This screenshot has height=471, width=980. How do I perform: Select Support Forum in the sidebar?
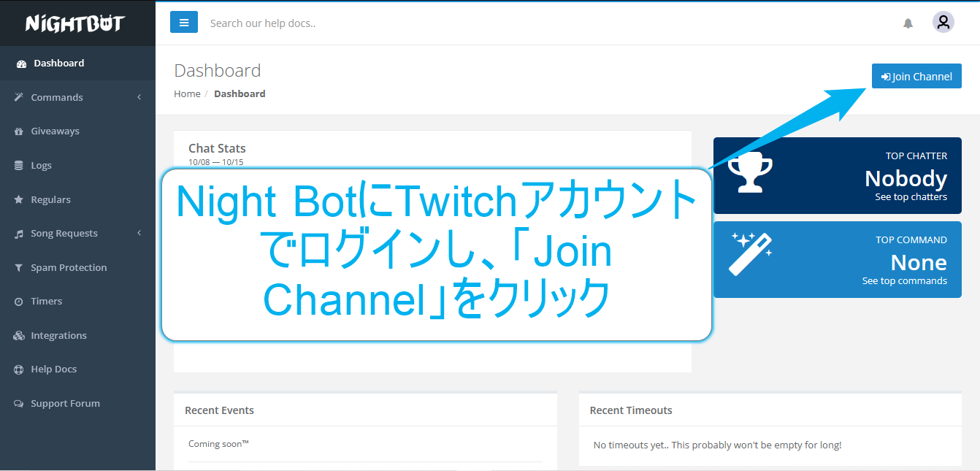[x=18, y=402]
